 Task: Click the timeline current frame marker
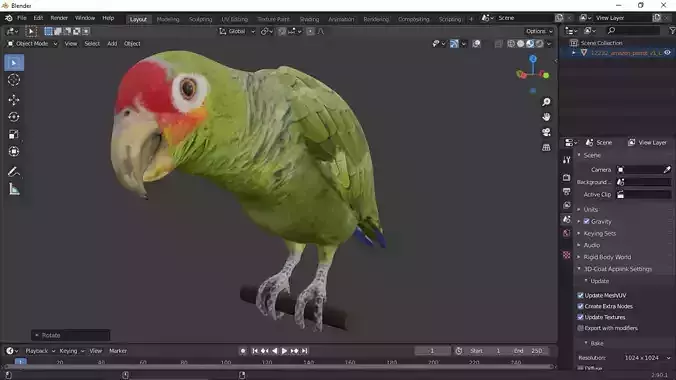pos(20,362)
